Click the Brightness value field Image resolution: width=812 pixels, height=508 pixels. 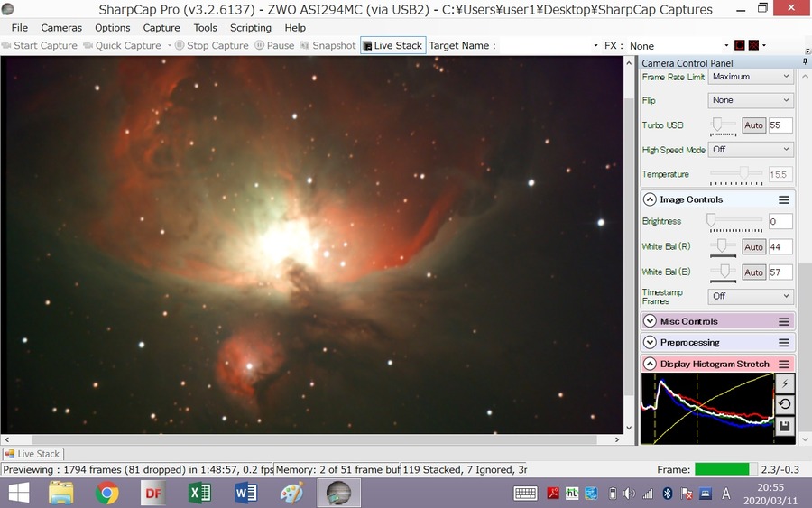point(780,222)
